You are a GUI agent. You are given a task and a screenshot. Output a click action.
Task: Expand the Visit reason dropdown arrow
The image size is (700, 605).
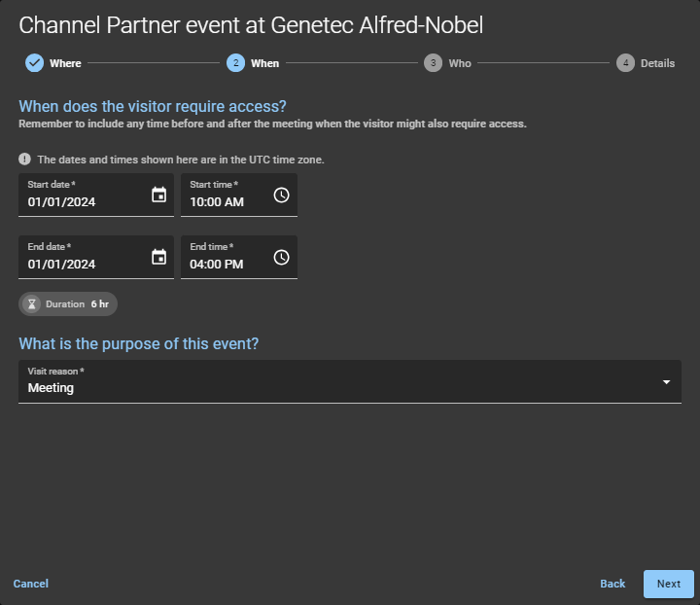[x=666, y=382]
